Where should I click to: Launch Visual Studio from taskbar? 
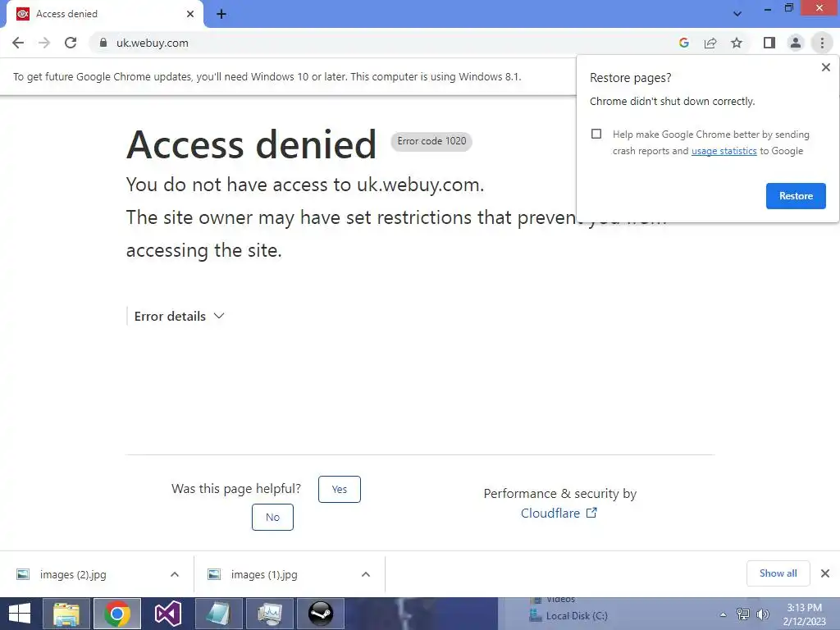(x=167, y=614)
